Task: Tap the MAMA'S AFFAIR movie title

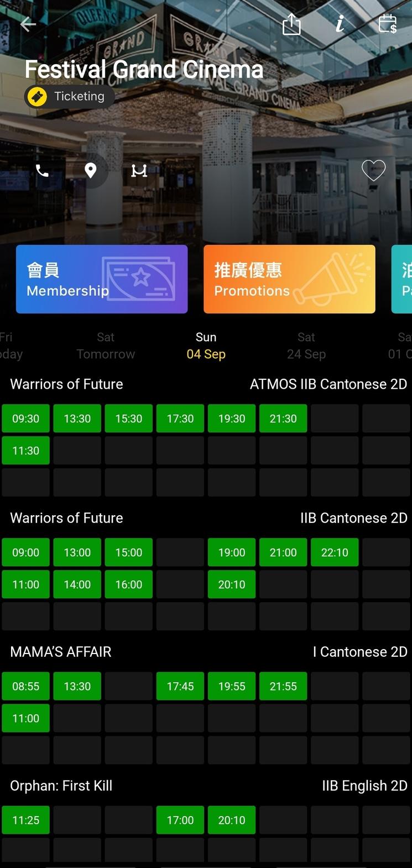Action: tap(61, 652)
